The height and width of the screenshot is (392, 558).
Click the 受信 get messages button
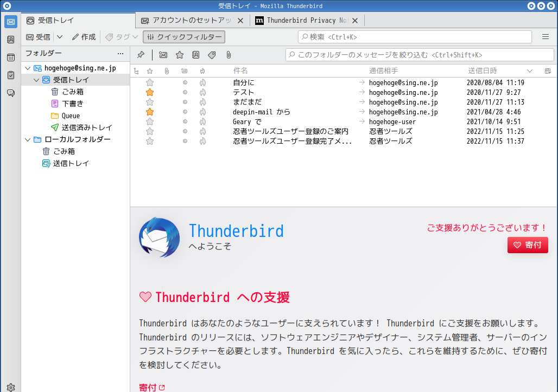click(x=38, y=37)
